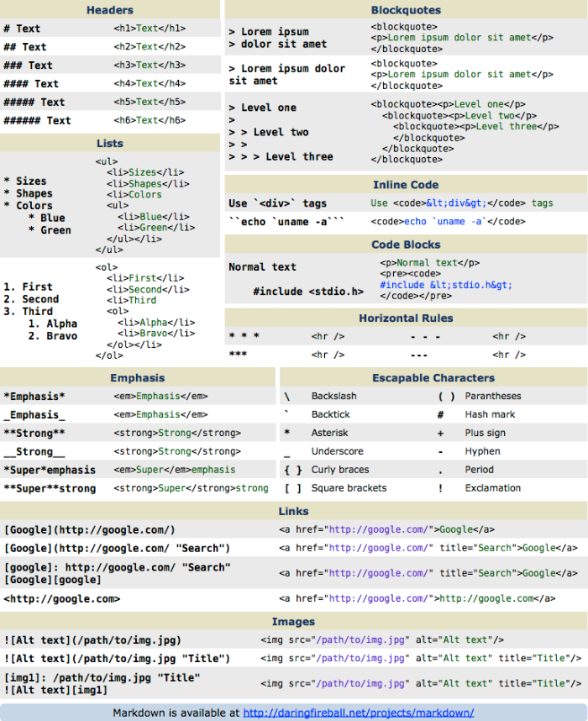Image resolution: width=588 pixels, height=721 pixels.
Task: Click the <li>Alpha</li> HTML line
Action: [156, 323]
